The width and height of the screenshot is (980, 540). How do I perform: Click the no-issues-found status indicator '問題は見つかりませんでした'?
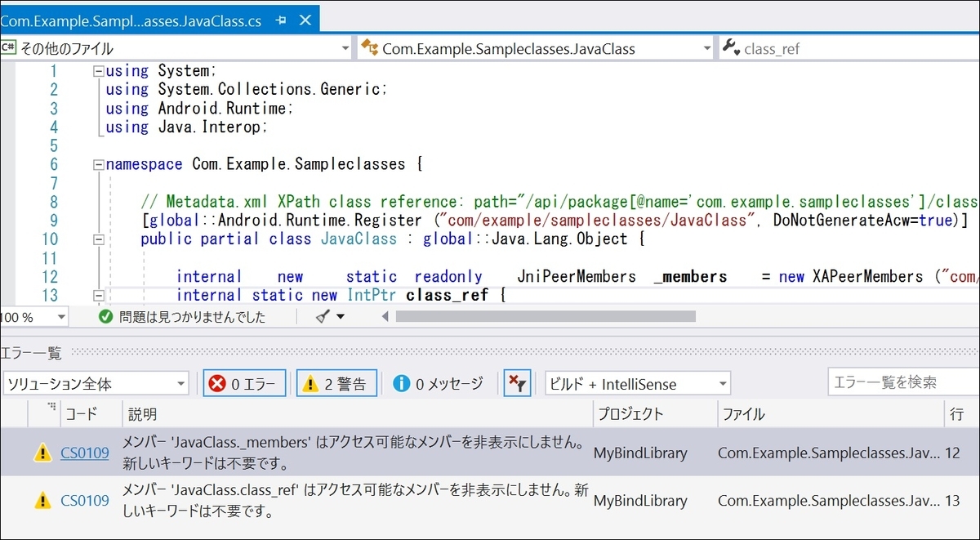point(181,317)
